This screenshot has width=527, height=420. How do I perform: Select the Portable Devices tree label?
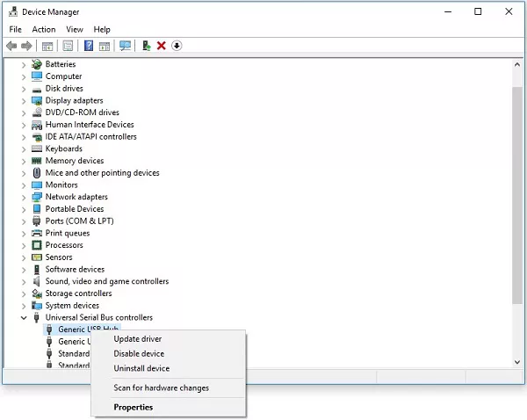pos(75,209)
